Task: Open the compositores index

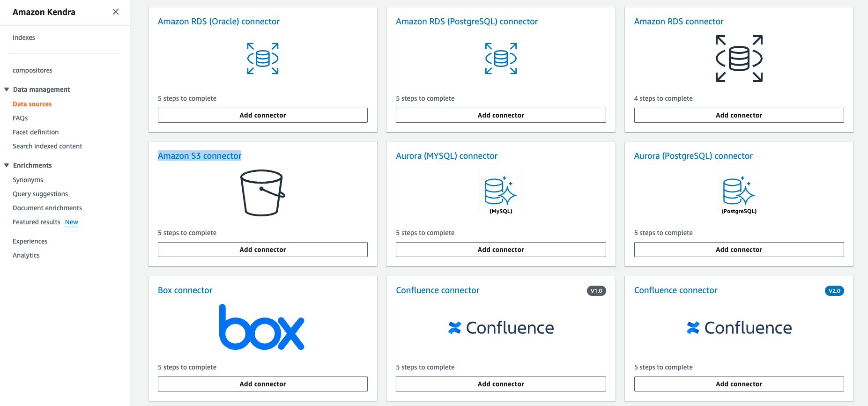Action: (32, 70)
